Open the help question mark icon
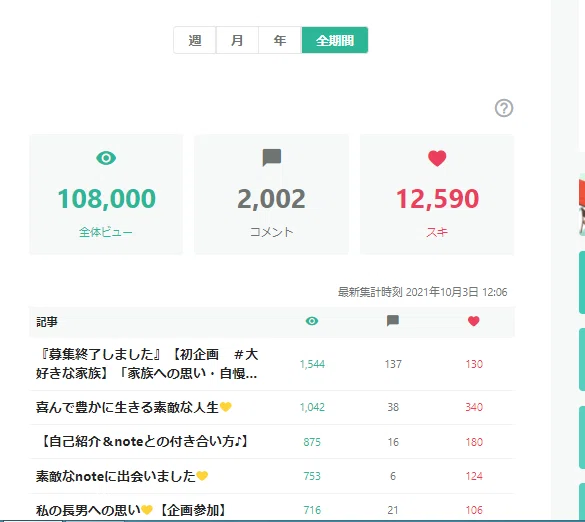Viewport: 585px width, 522px height. pos(504,108)
